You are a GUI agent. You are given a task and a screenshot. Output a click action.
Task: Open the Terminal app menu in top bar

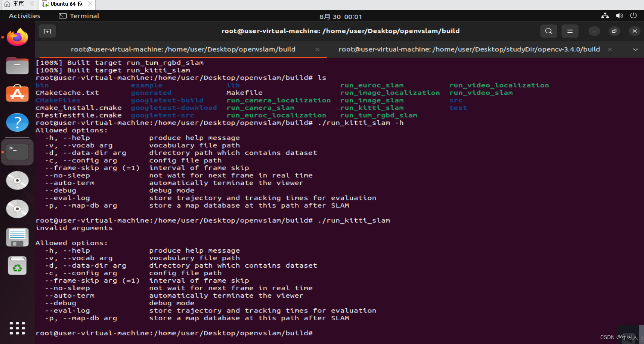pos(79,16)
